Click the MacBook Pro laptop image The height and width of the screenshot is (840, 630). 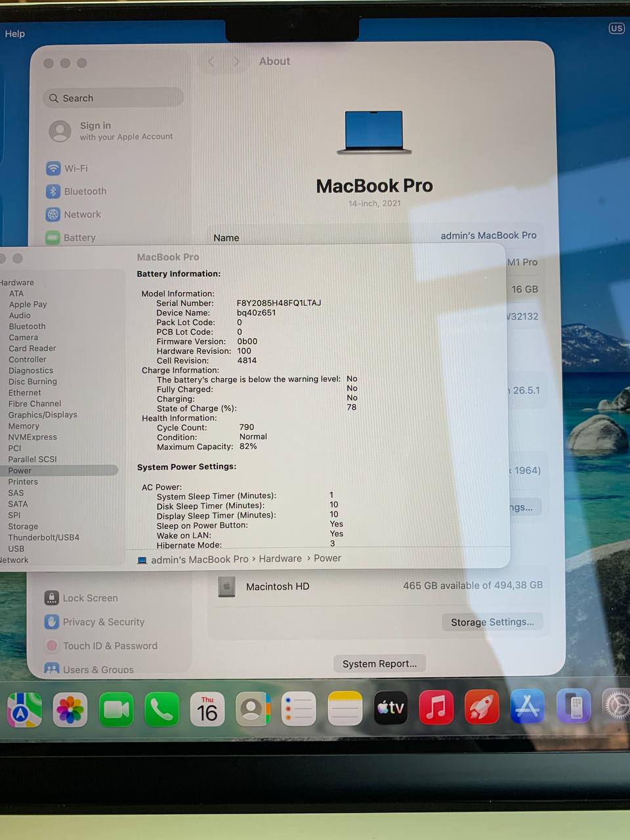374,133
